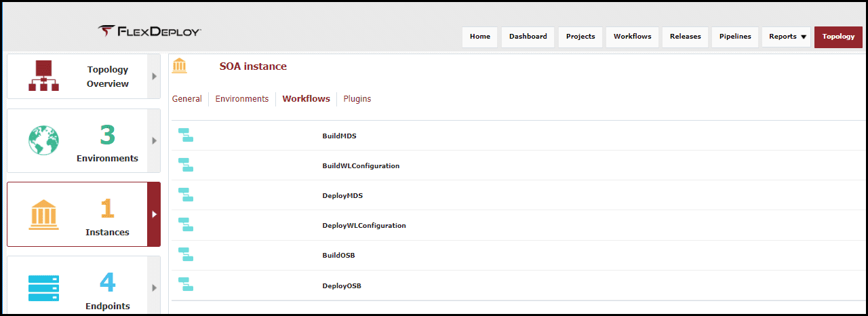Click workflow icon beside BuildOSB
This screenshot has height=316, width=868.
[186, 254]
